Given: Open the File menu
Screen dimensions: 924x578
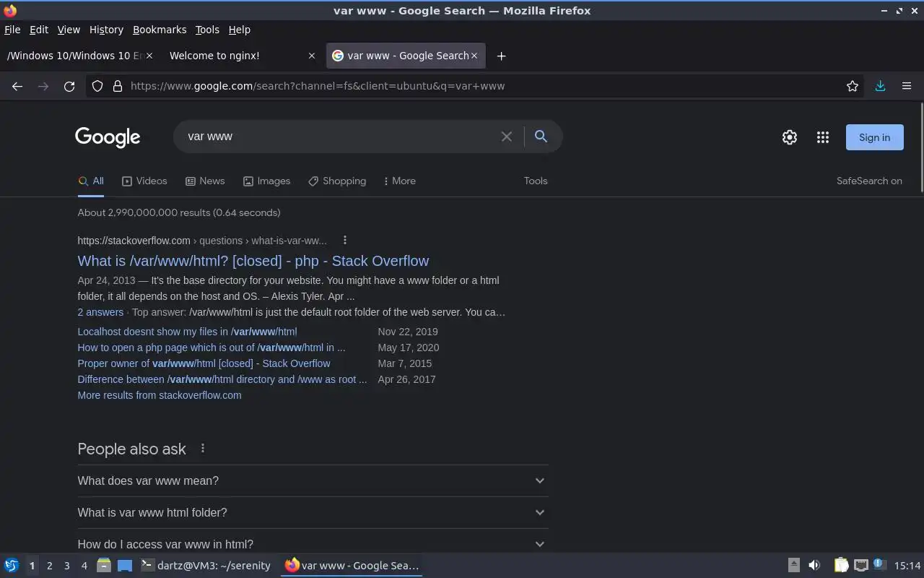Looking at the screenshot, I should click(12, 30).
